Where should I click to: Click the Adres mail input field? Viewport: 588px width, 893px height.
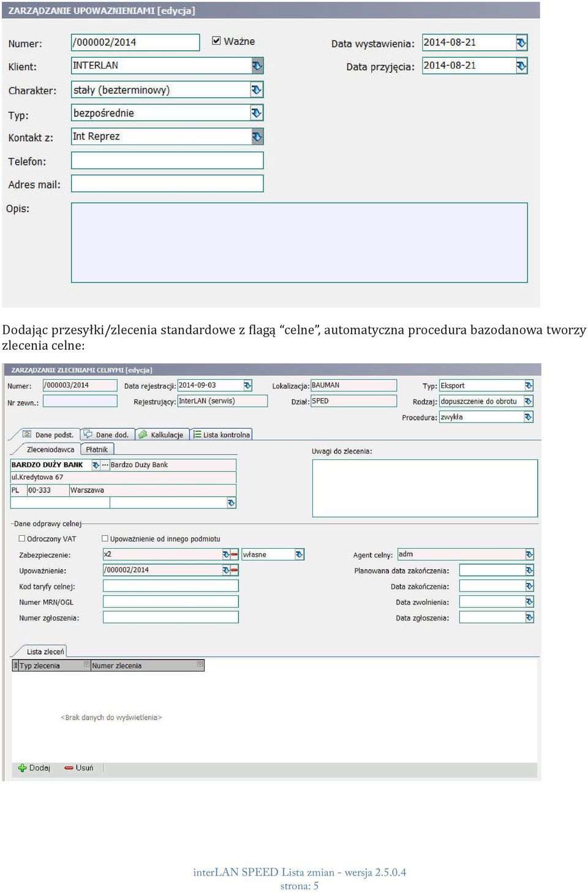coord(167,184)
